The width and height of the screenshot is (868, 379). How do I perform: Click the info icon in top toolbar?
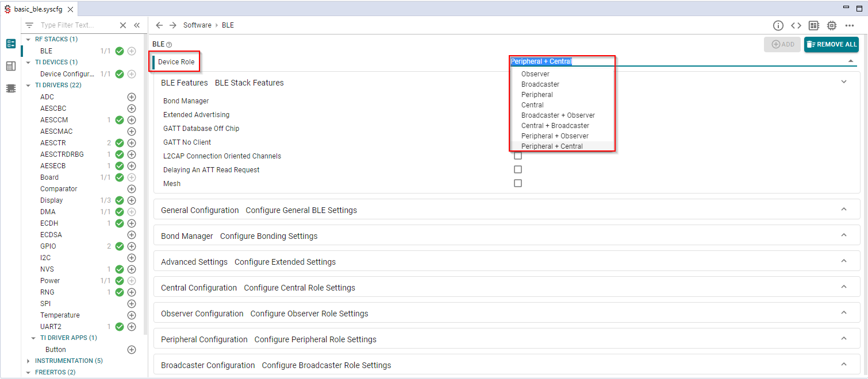tap(778, 25)
